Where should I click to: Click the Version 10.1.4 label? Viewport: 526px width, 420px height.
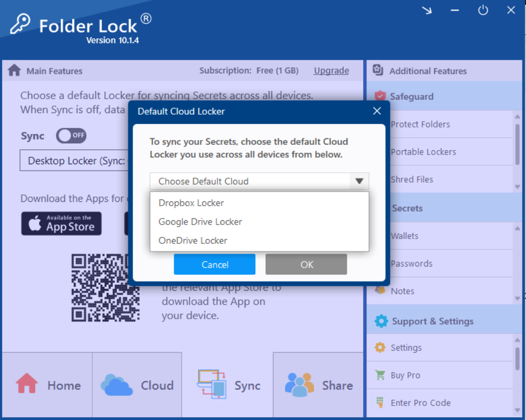click(113, 40)
